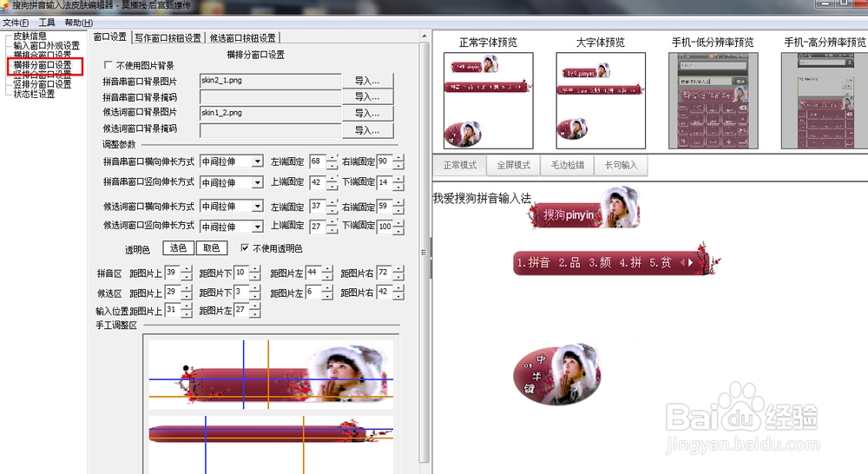
Task: Select the 正常字体预览 thumbnail
Action: (488, 101)
